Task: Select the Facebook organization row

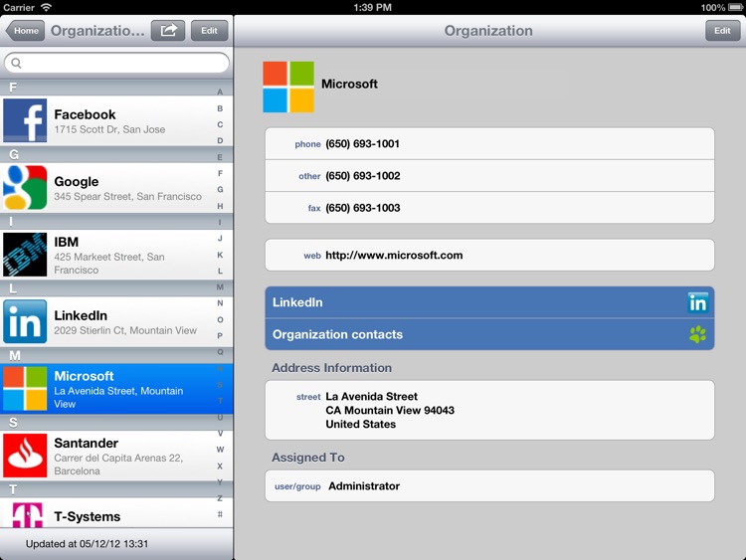Action: coord(116,120)
